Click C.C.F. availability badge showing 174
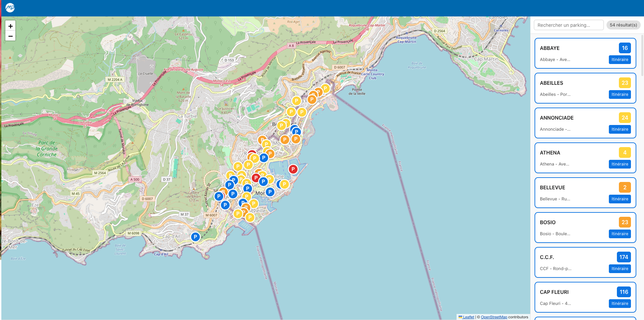The image size is (644, 320). (624, 257)
